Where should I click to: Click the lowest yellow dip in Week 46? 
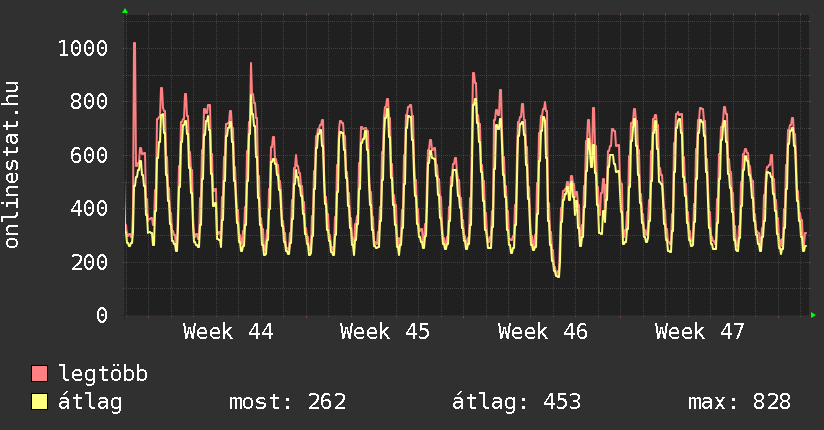557,275
